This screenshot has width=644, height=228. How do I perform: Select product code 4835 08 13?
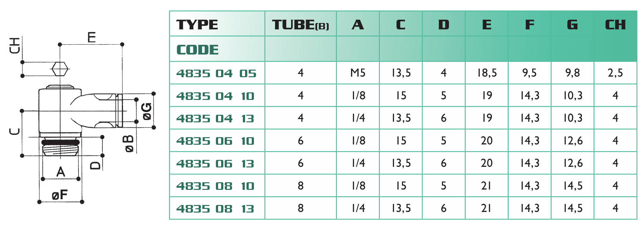click(215, 209)
